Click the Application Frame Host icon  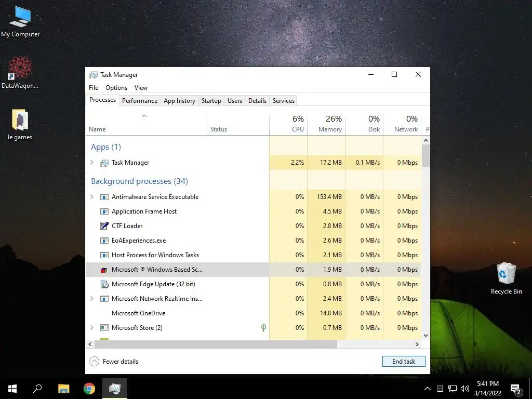(x=104, y=211)
